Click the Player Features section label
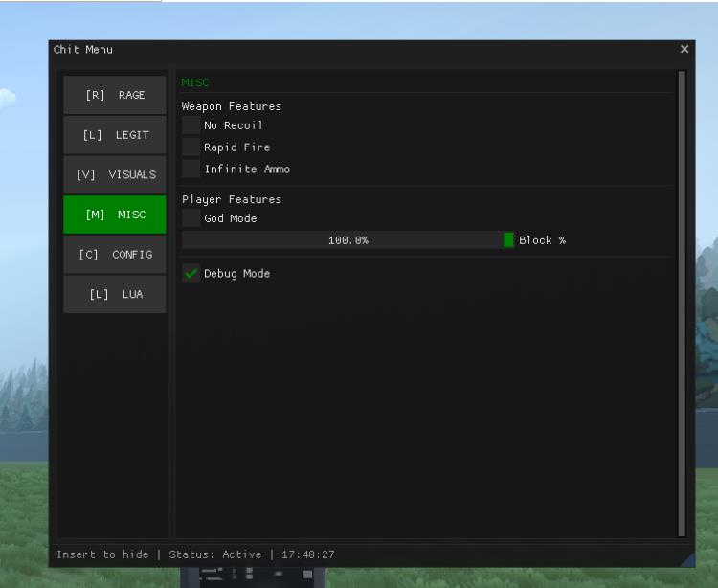 (x=232, y=199)
